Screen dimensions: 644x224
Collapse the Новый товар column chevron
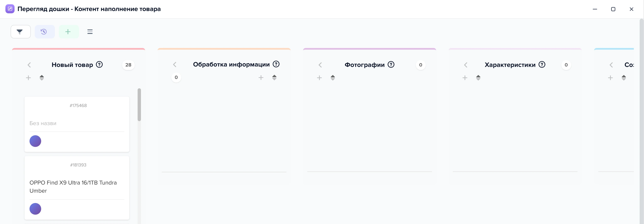29,65
